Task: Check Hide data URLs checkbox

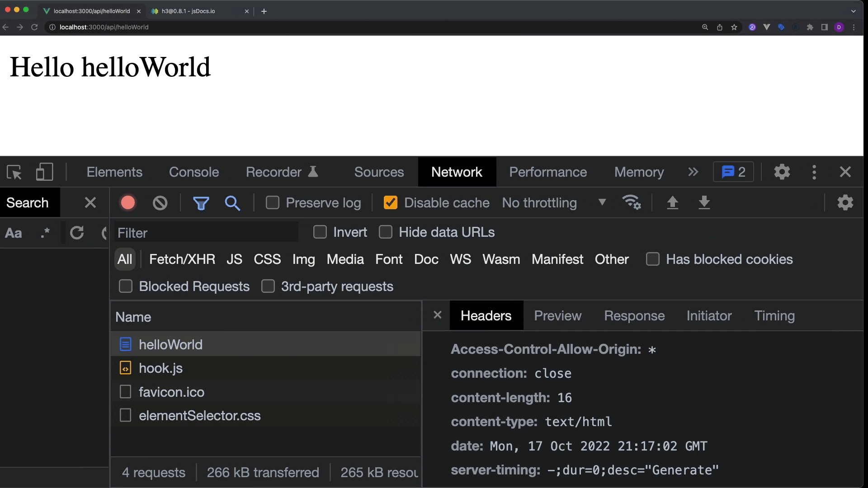Action: [386, 232]
